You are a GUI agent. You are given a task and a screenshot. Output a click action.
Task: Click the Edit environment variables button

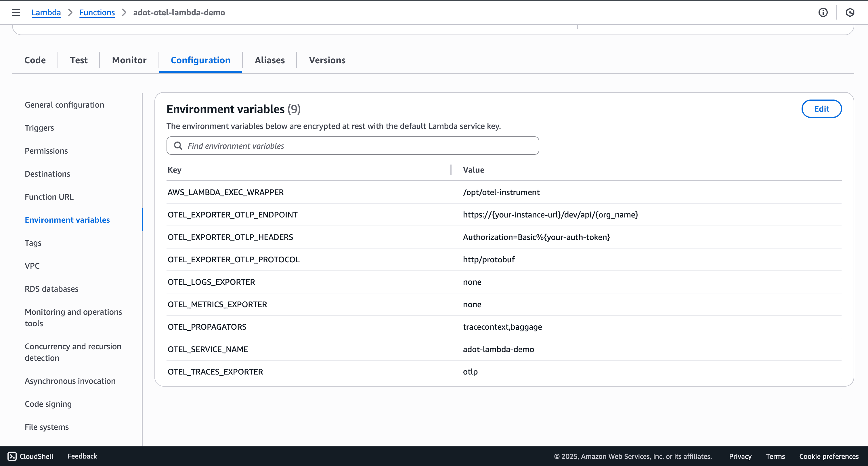821,108
